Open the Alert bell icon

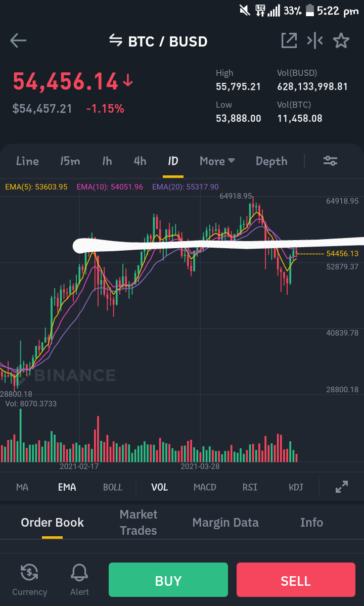click(79, 579)
